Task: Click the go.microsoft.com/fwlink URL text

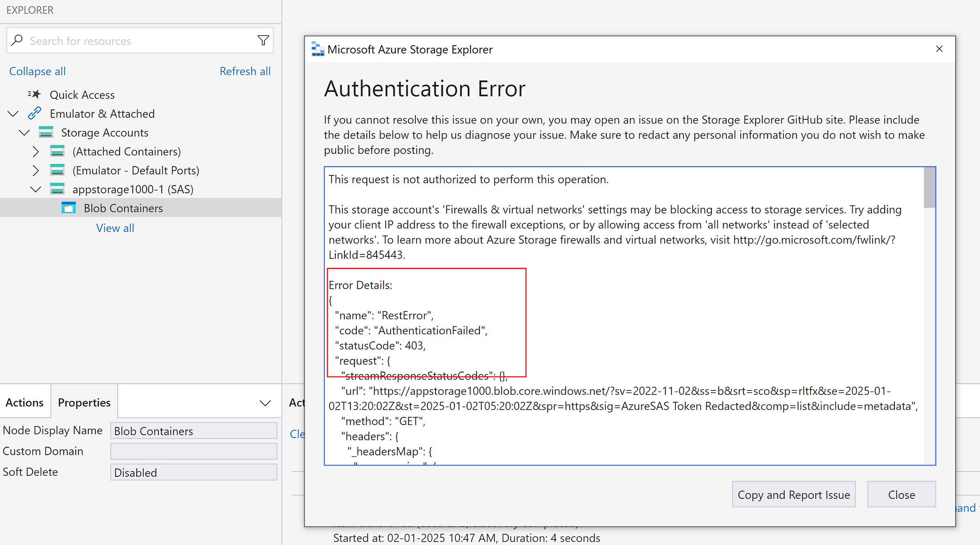Action: (x=814, y=240)
